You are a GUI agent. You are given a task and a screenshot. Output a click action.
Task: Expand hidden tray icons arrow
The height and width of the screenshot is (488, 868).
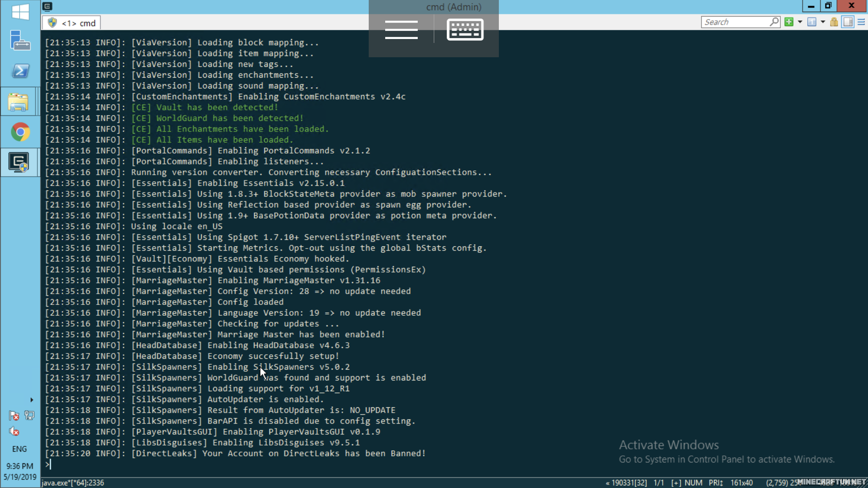tap(31, 400)
